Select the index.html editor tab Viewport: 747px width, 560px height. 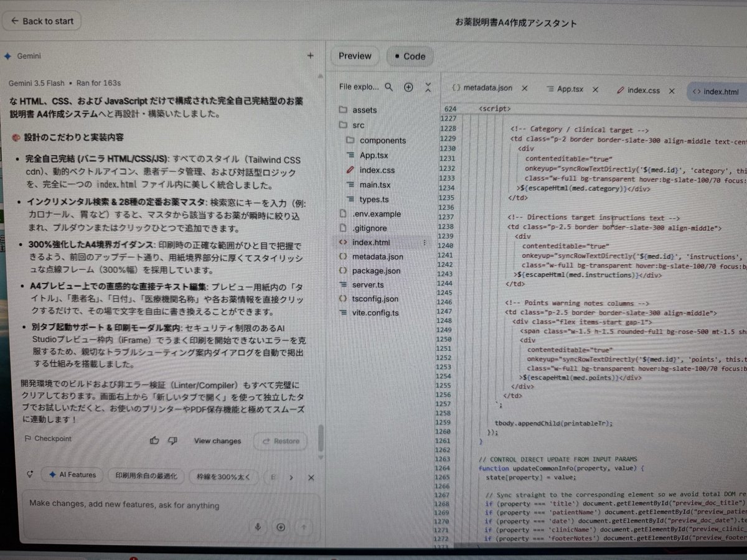(716, 91)
